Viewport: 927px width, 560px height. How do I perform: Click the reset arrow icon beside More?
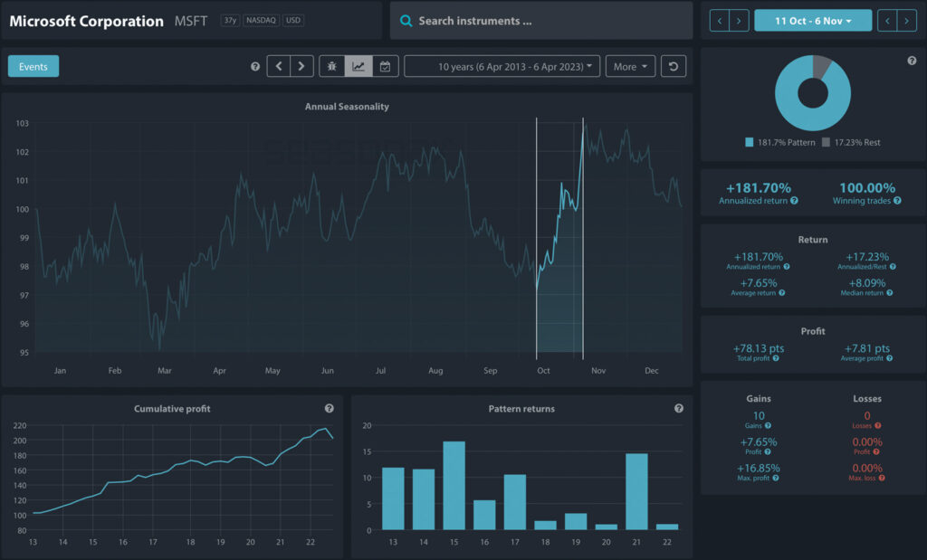tap(672, 67)
